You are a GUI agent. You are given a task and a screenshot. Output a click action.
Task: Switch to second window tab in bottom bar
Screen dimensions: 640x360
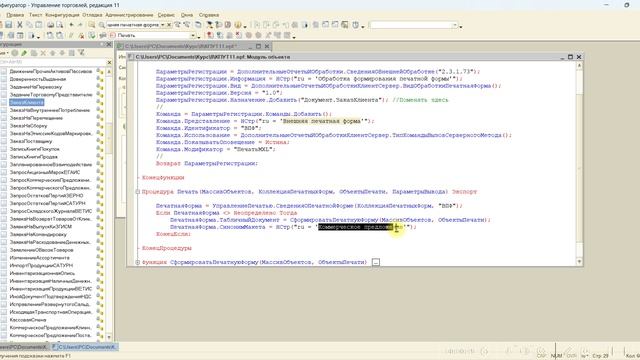pos(84,347)
